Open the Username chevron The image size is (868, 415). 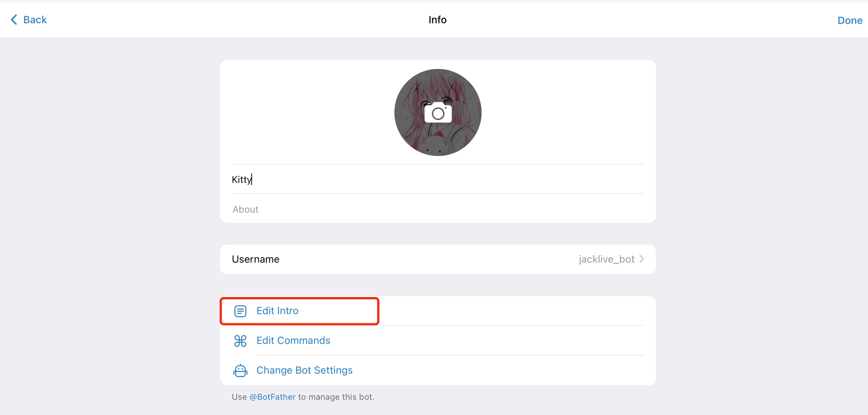[x=642, y=259]
